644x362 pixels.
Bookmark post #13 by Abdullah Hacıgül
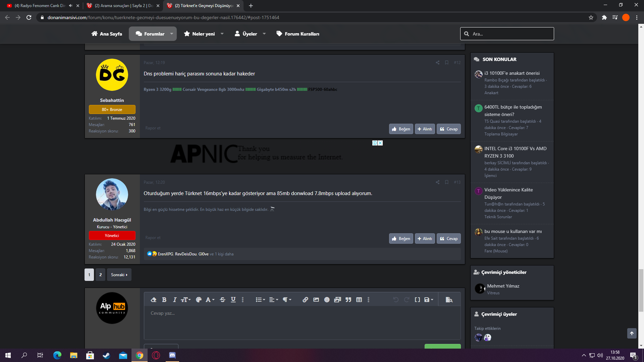click(x=447, y=182)
